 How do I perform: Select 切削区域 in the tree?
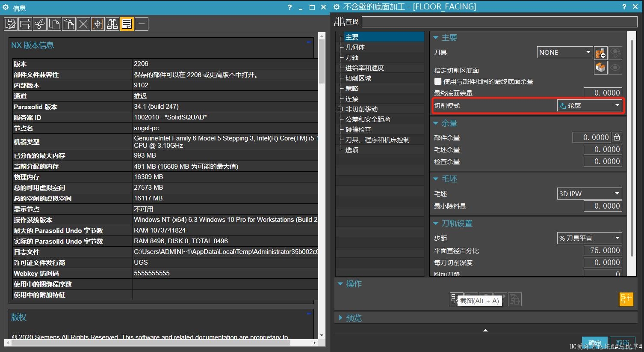pos(358,78)
